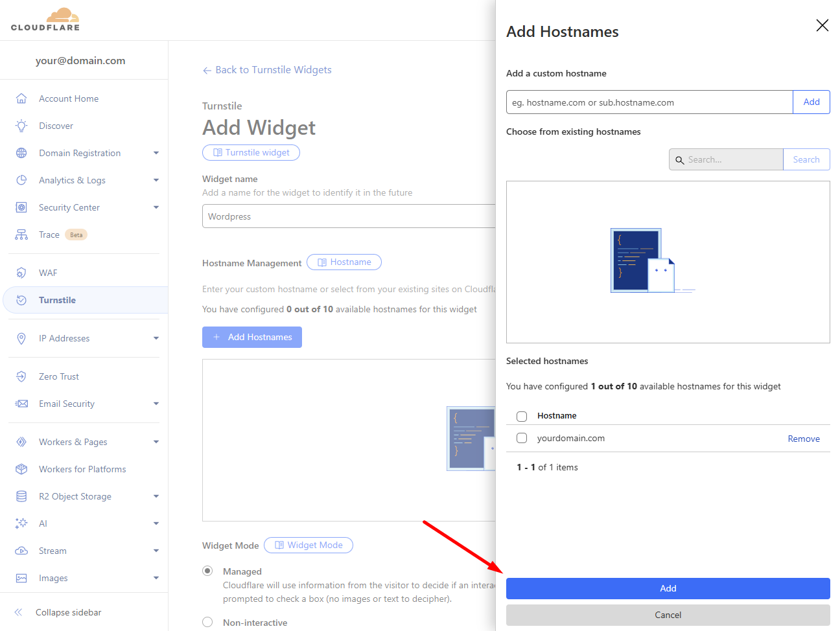Open the Turnstile sidebar menu item
Viewport: 840px width, 631px height.
point(57,300)
